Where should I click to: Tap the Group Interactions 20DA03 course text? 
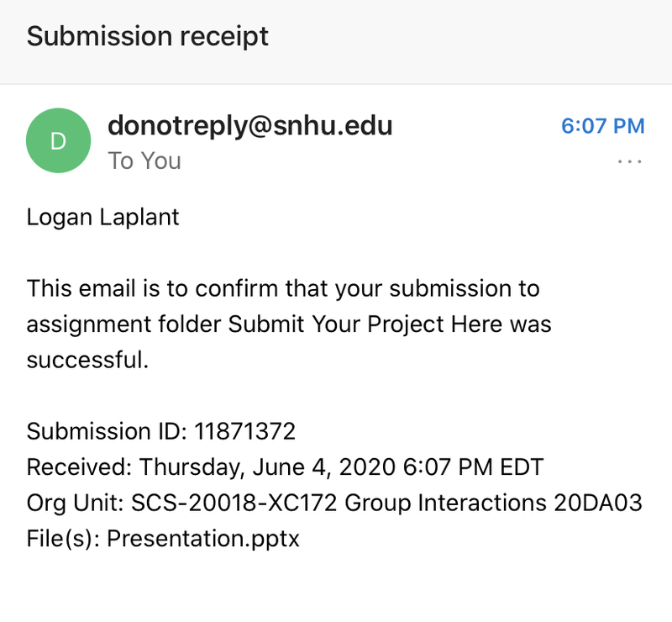(493, 503)
